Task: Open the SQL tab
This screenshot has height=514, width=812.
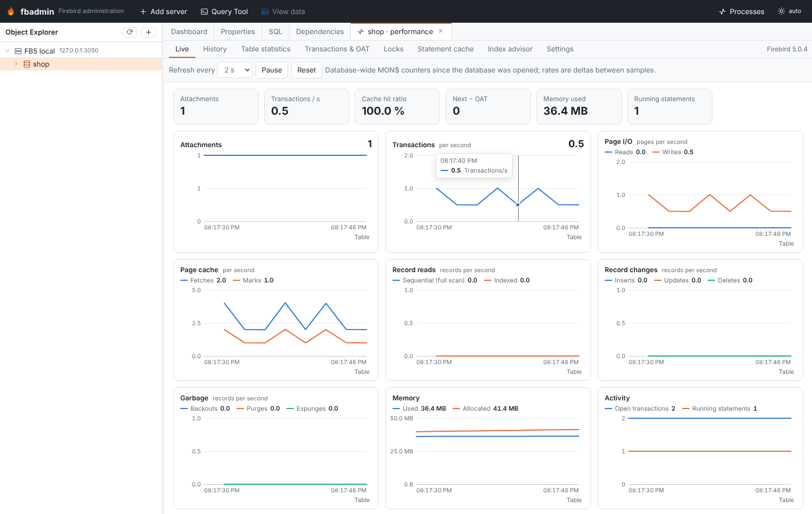Action: (276, 31)
